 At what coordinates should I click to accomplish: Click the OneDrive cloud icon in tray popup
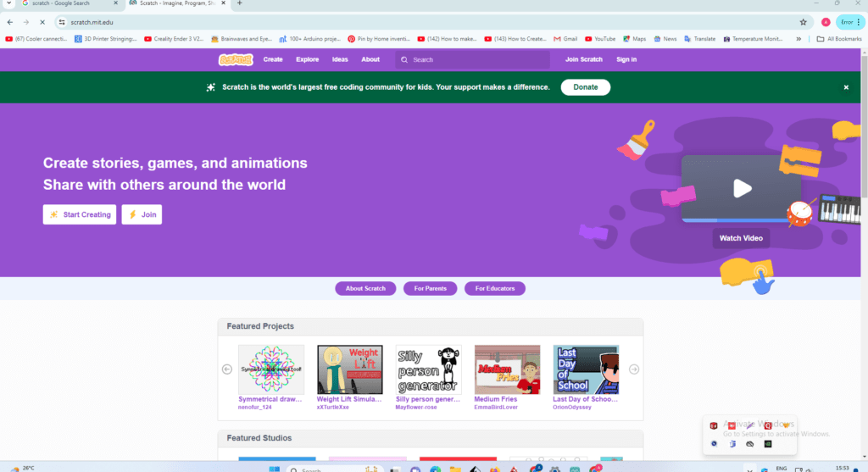[749, 444]
